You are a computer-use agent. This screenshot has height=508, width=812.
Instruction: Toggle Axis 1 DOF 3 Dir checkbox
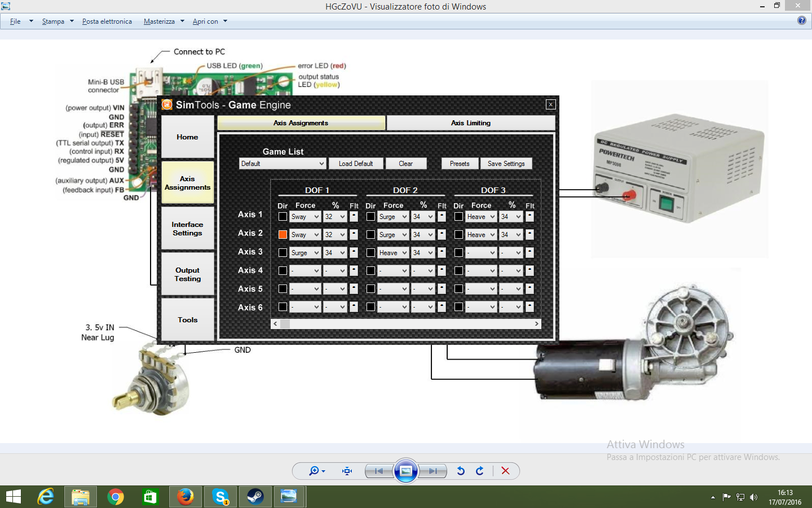pos(458,216)
